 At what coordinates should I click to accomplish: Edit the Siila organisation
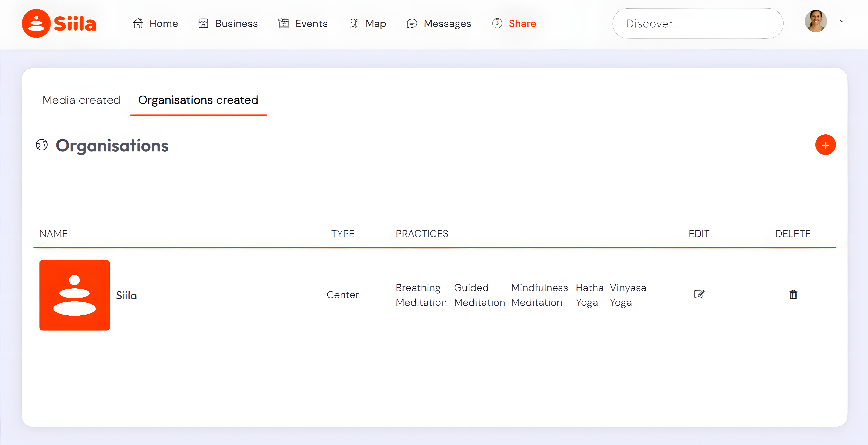(699, 294)
